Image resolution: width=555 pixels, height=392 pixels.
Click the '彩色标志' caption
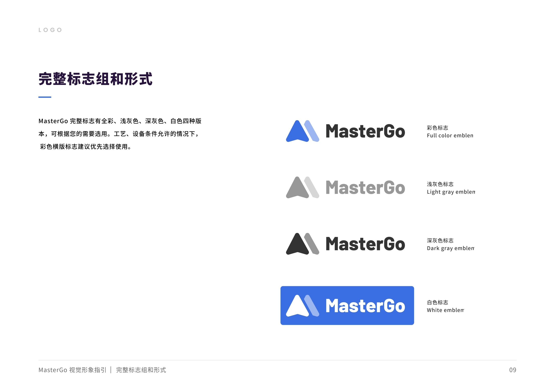click(x=437, y=128)
